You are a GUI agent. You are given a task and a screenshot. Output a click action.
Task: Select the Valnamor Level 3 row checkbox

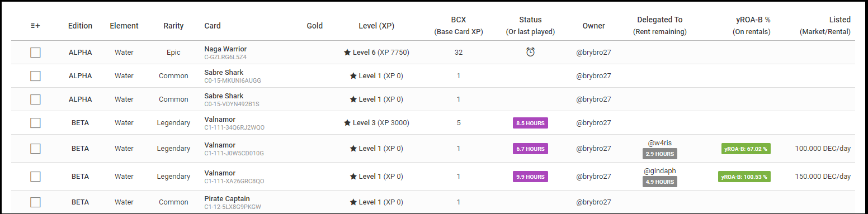[35, 123]
